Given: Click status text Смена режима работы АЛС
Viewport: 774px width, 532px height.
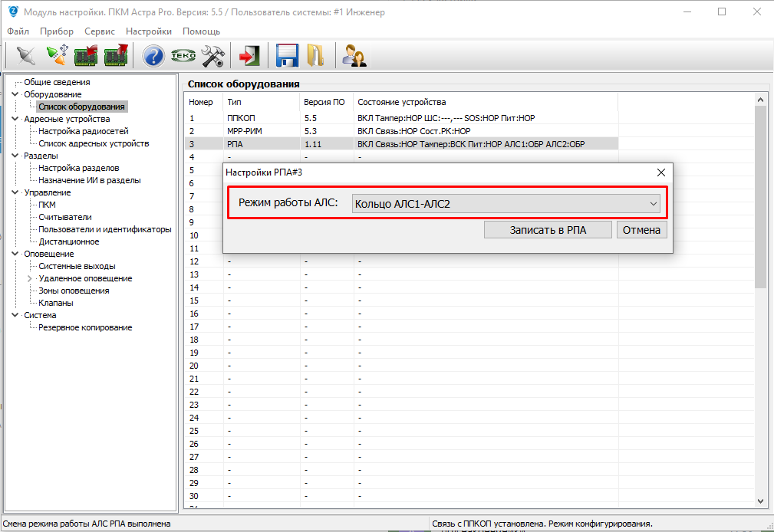Looking at the screenshot, I should [x=87, y=524].
